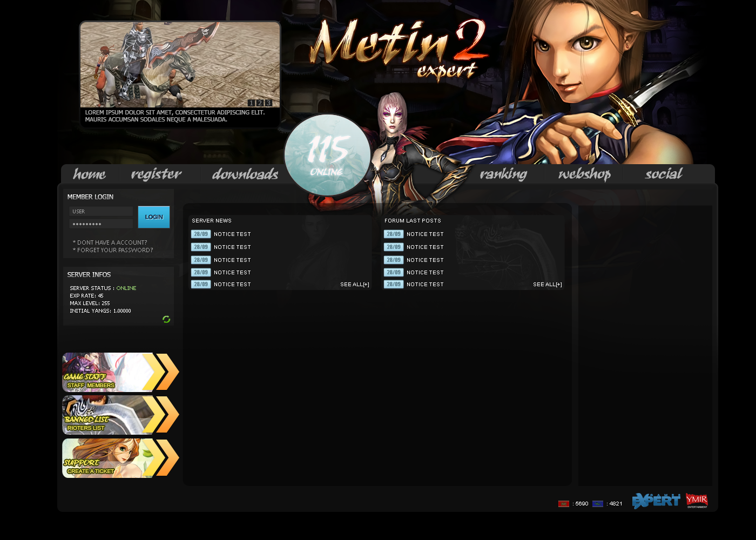Click the 'SERVER STATUS : ONLINE' line

103,288
